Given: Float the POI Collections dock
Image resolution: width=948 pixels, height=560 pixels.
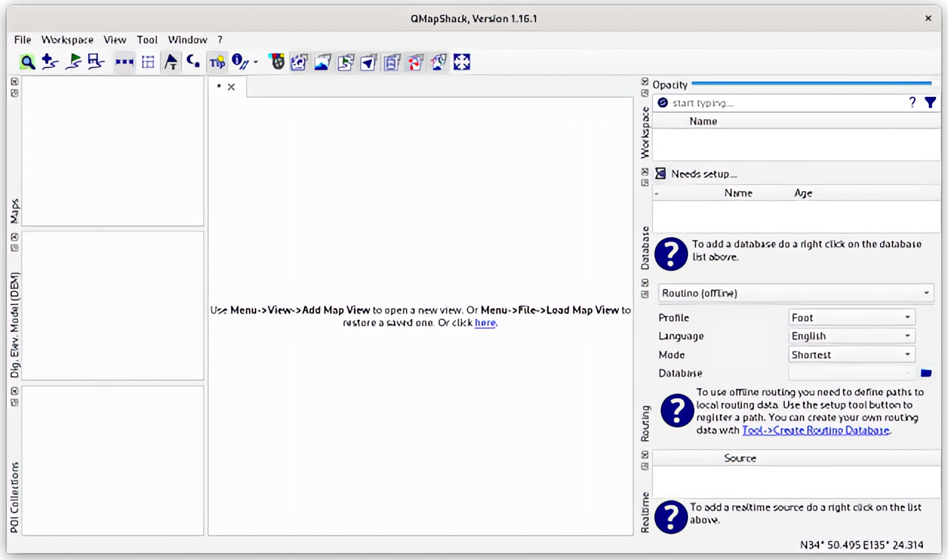Looking at the screenshot, I should click(x=14, y=403).
